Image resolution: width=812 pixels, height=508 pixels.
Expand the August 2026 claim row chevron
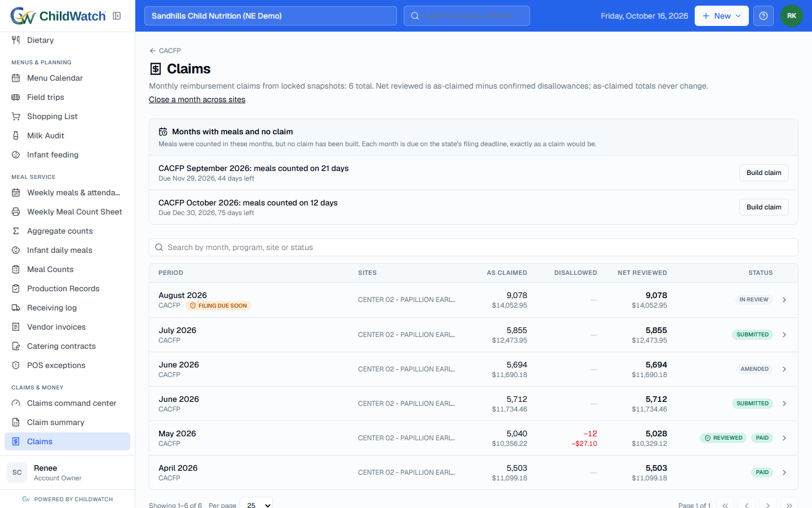[784, 300]
